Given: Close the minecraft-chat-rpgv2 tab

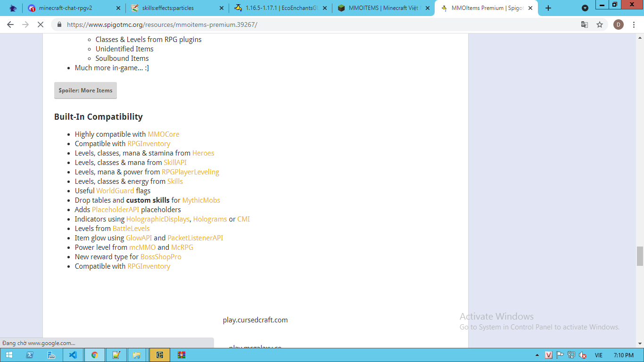Looking at the screenshot, I should click(x=118, y=8).
